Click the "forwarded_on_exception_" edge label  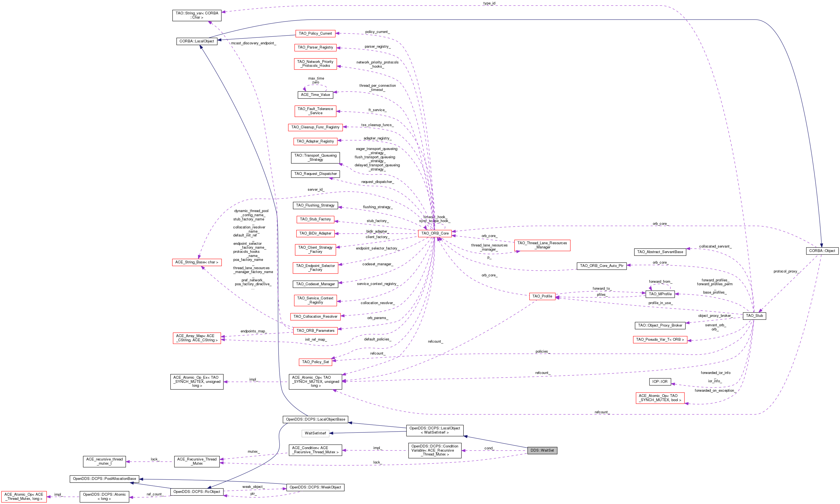click(715, 391)
